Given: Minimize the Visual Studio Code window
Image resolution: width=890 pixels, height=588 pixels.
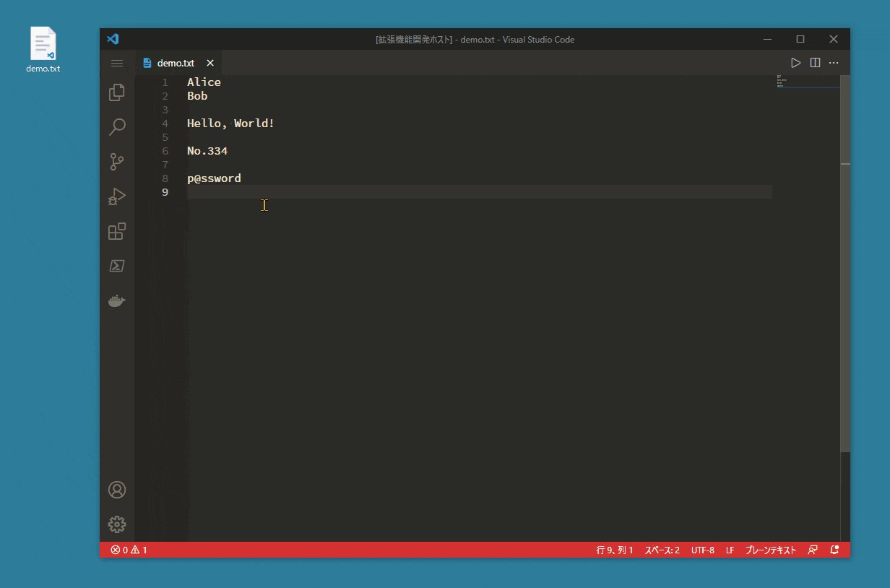Looking at the screenshot, I should tap(767, 39).
